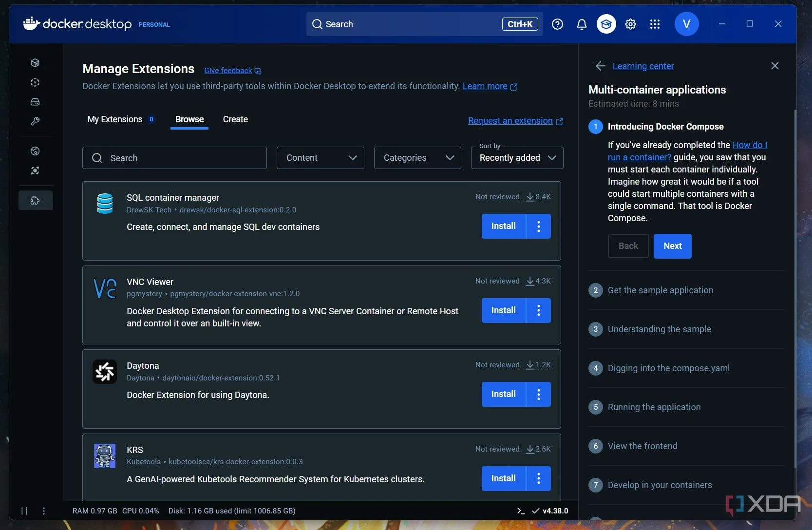The image size is (812, 530).
Task: Open the Learning center graduation cap icon
Action: click(x=606, y=24)
